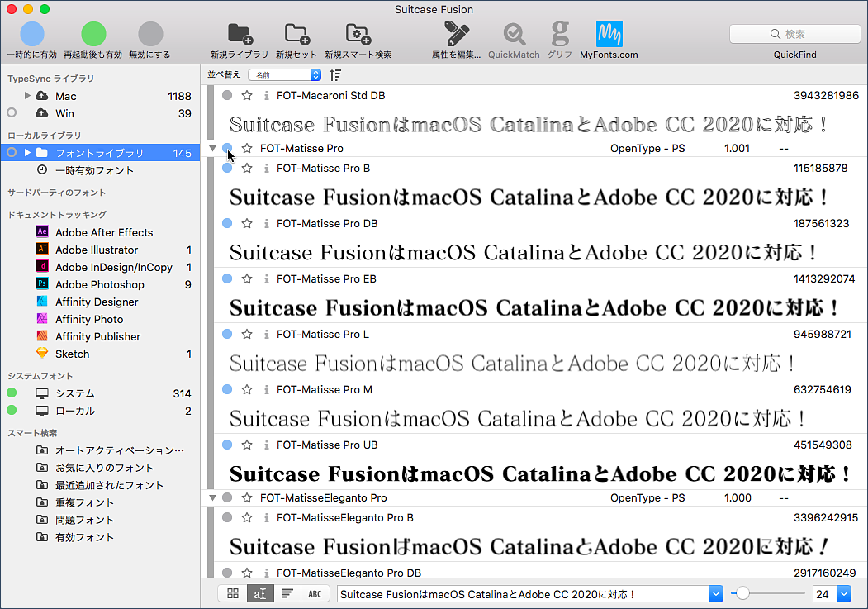
Task: Click the preview text input field
Action: click(x=523, y=594)
